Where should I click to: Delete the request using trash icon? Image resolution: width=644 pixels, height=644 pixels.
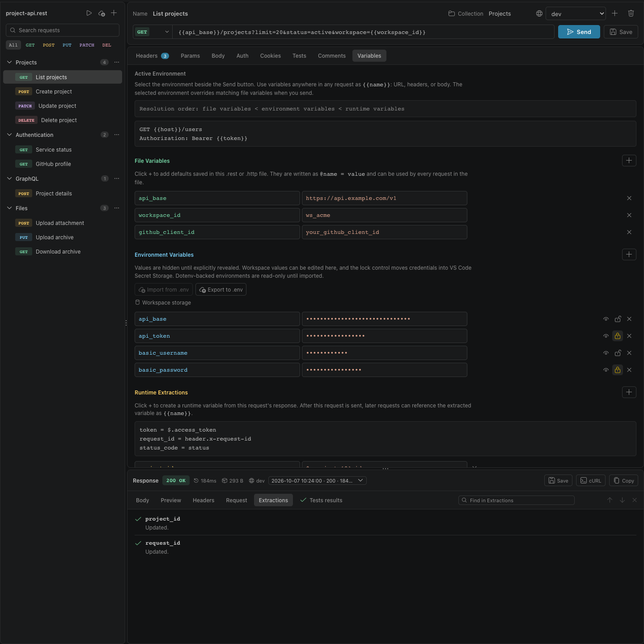coord(631,13)
